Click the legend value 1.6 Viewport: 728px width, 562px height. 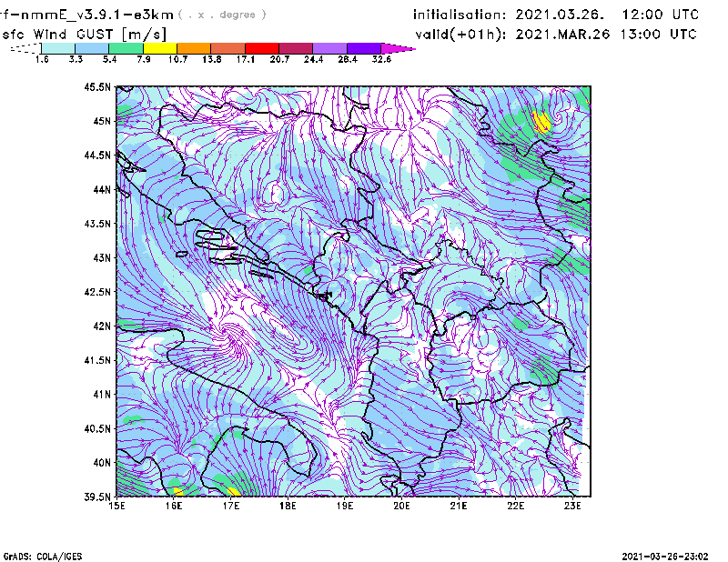[42, 59]
